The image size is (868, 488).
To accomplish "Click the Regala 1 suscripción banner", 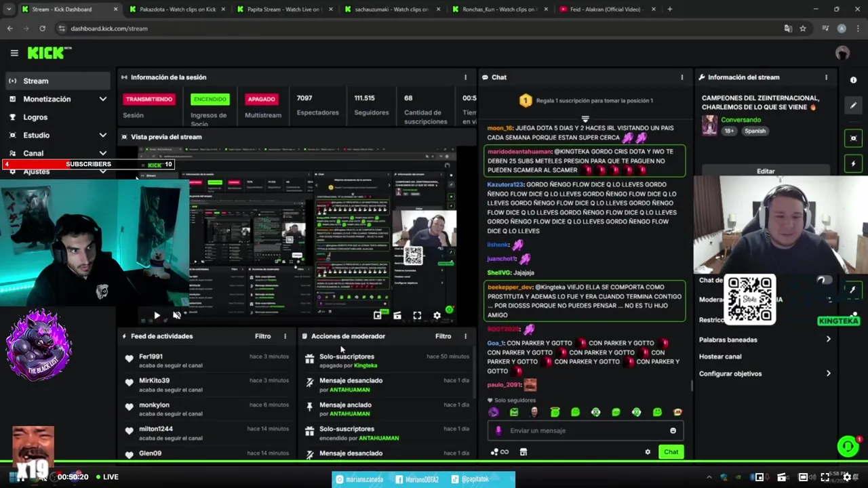I will click(x=586, y=100).
